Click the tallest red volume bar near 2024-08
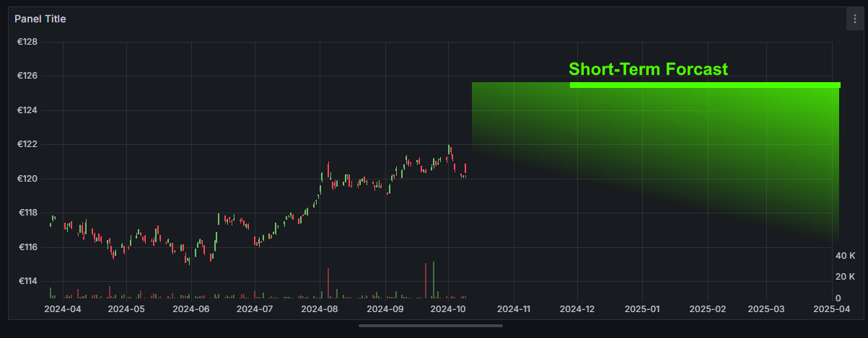Viewport: 868px width, 338px height. 328,283
